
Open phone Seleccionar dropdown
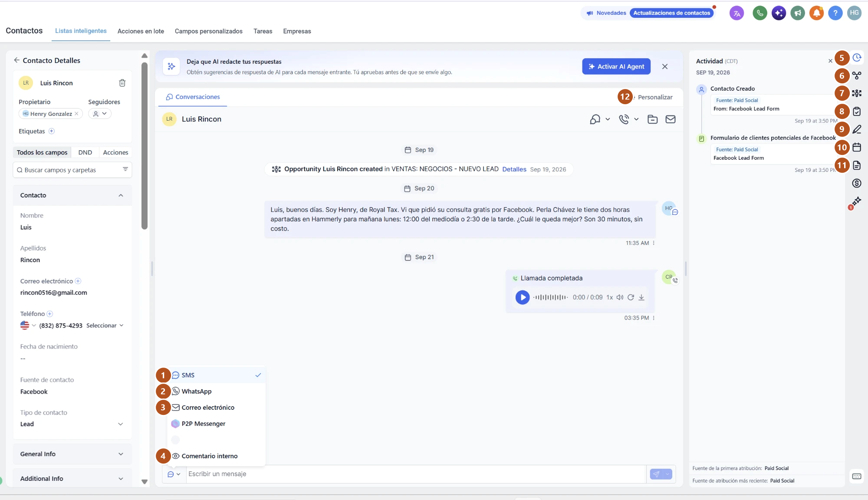tap(105, 326)
